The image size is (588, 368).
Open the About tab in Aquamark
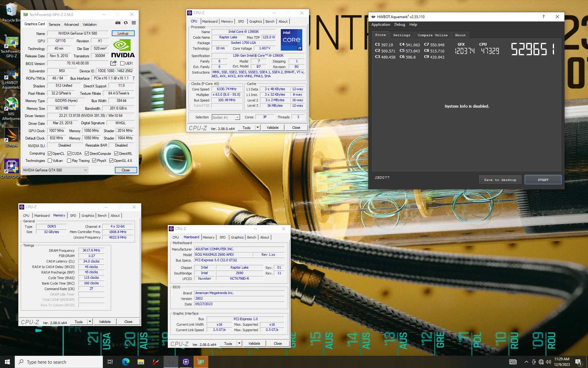(x=460, y=35)
